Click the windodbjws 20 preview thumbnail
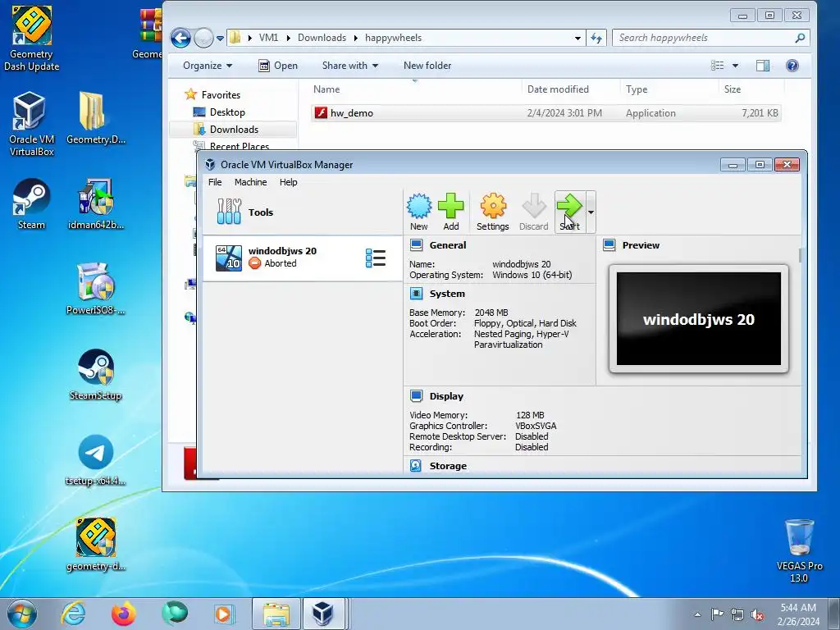 pos(699,319)
